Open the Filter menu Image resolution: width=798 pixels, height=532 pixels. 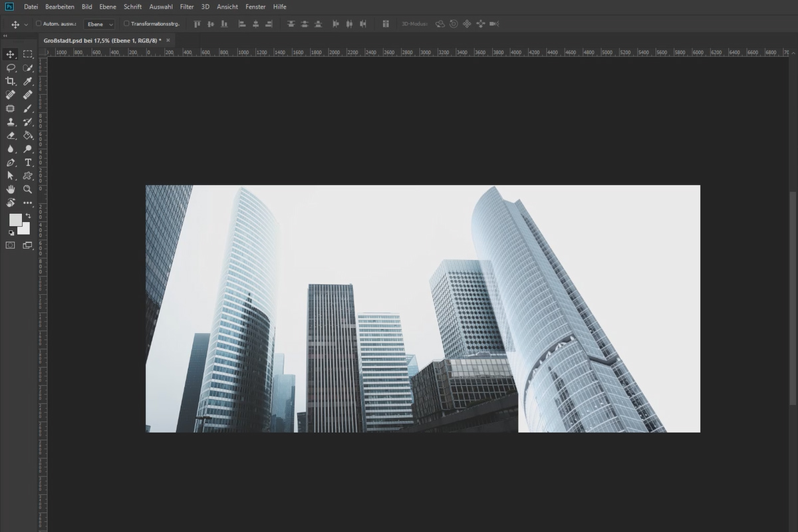[x=187, y=7]
